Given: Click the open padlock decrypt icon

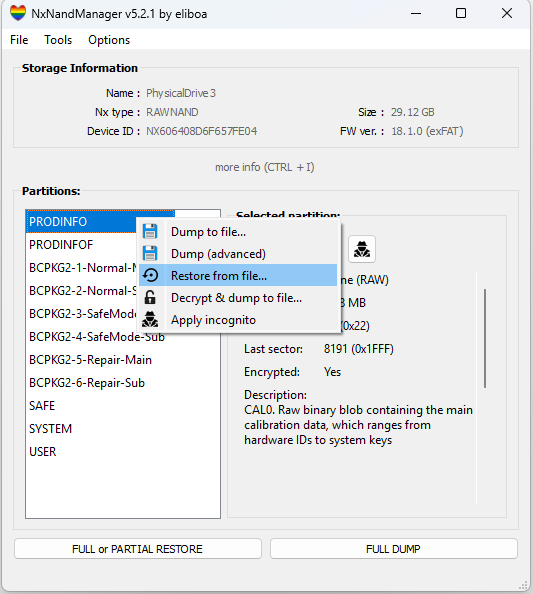Looking at the screenshot, I should (150, 298).
